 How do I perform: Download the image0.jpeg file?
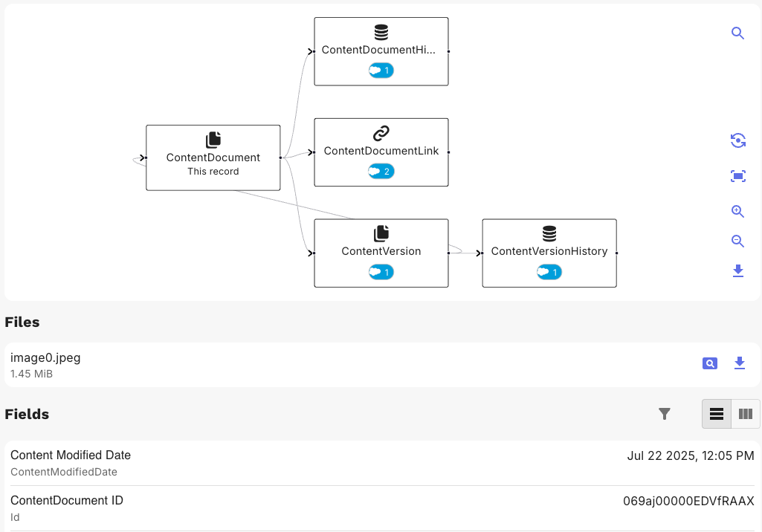tap(739, 363)
